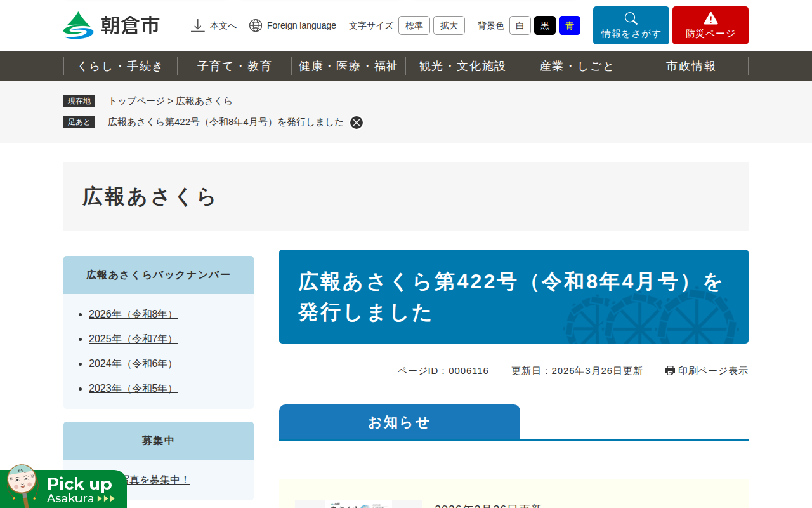Open the 防災ページ warning button
This screenshot has width=812, height=508.
point(710,25)
